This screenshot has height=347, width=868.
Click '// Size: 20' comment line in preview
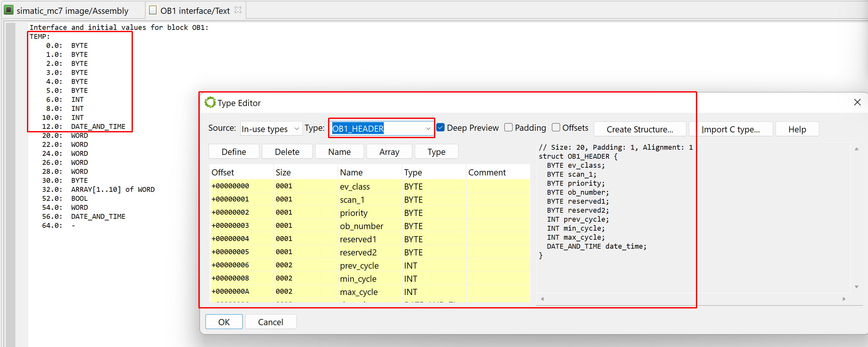coord(615,147)
